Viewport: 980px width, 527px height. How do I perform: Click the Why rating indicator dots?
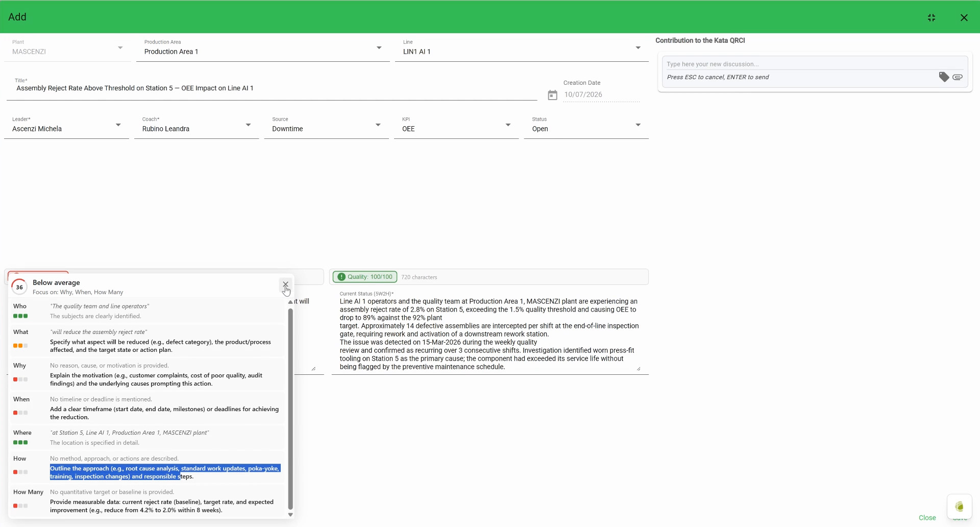coord(21,379)
